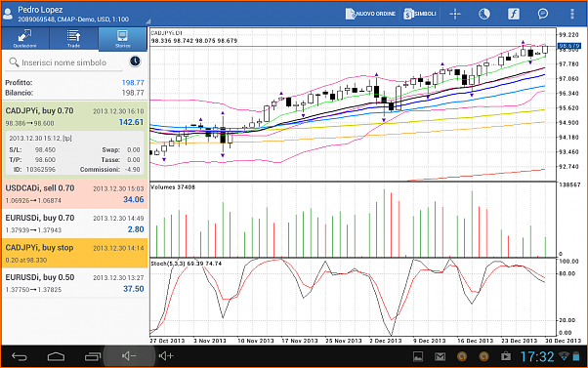Viewport: 588px width, 368px height.
Task: Open the Nuovo Ordine new order button
Action: (x=370, y=14)
